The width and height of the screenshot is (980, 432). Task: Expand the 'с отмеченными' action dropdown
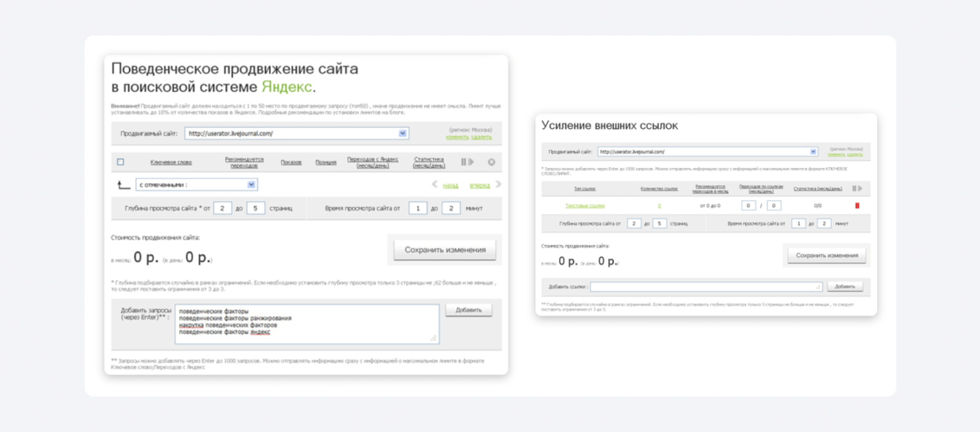tap(251, 184)
